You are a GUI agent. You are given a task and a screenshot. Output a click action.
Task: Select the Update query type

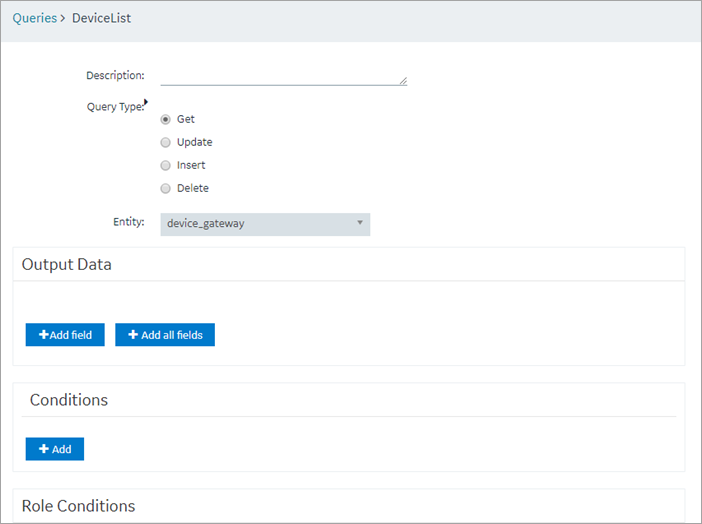tap(166, 142)
